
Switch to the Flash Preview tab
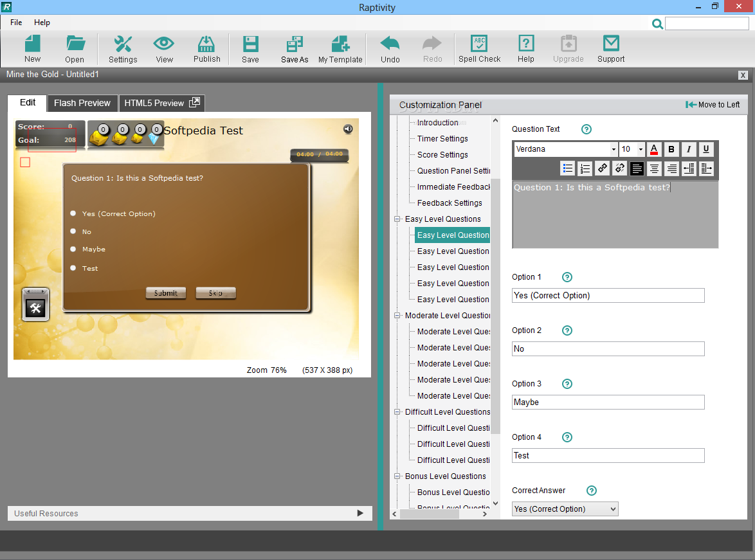[82, 103]
